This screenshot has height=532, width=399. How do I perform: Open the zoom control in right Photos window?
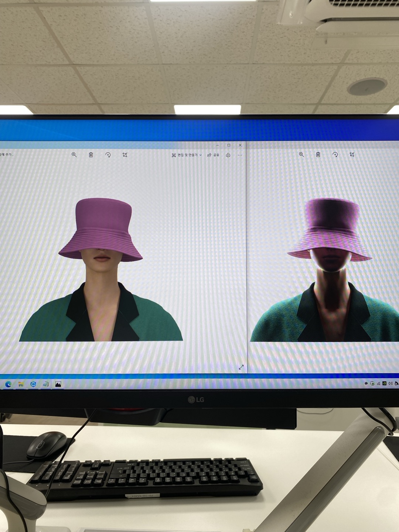click(301, 154)
